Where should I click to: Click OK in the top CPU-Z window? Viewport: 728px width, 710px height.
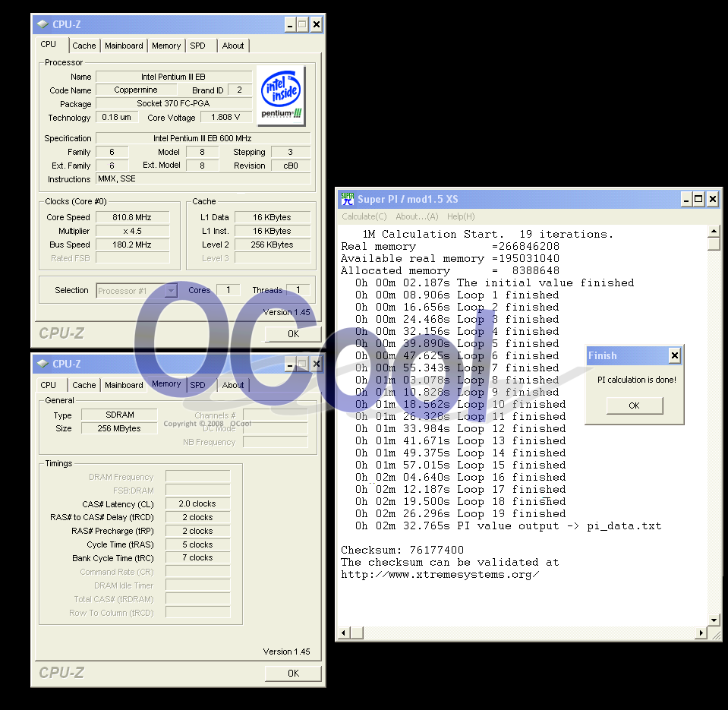point(293,334)
